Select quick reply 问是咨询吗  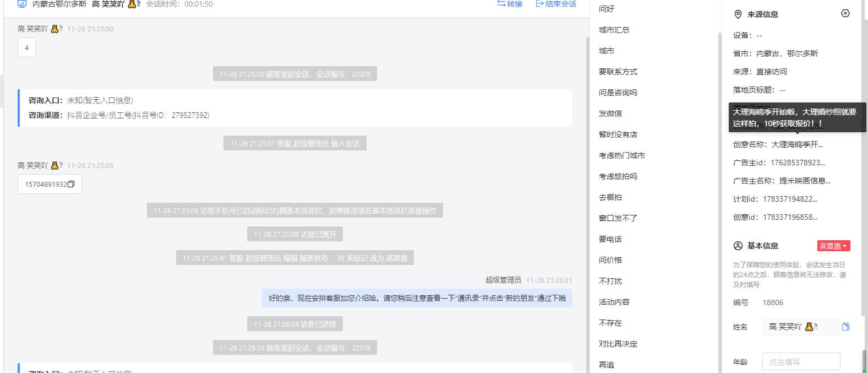coord(618,93)
